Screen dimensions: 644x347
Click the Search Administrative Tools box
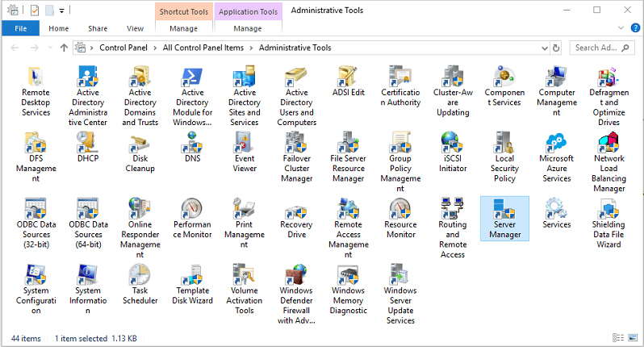(x=601, y=48)
